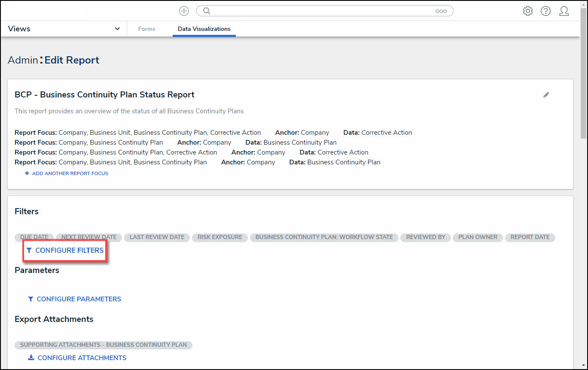
Task: Open the settings gear icon
Action: [x=528, y=11]
